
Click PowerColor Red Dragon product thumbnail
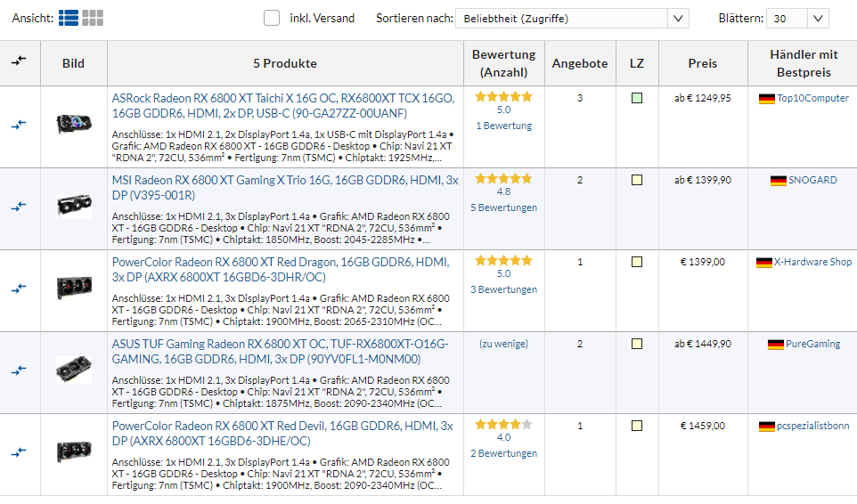tap(74, 288)
